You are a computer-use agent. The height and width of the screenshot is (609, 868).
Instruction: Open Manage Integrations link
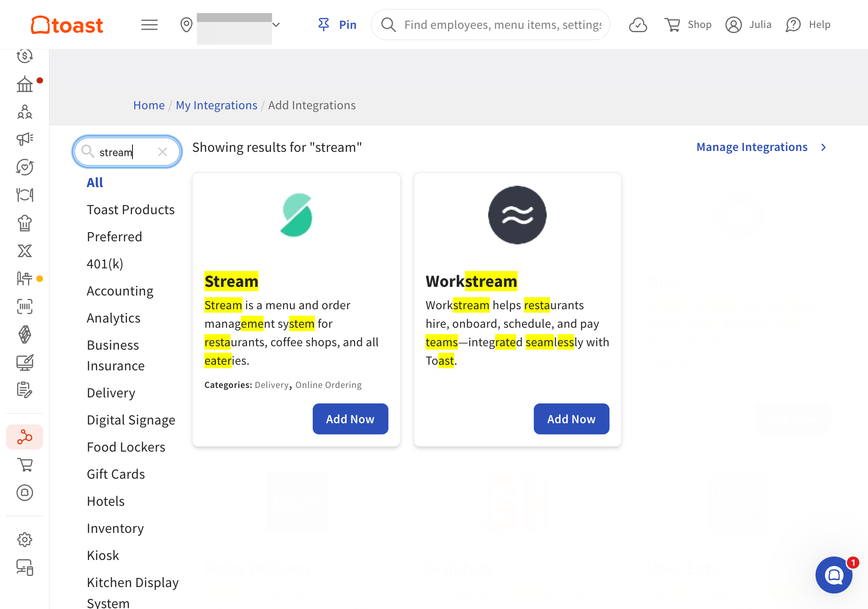(761, 147)
